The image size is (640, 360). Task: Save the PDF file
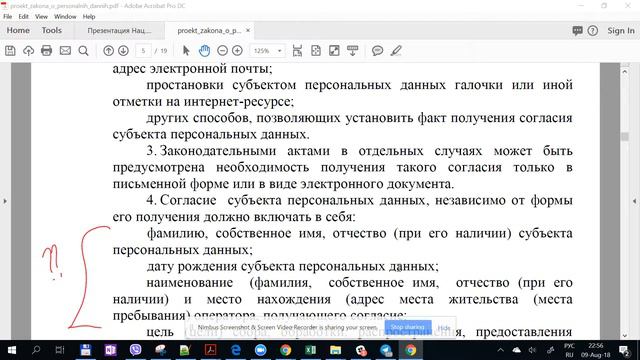[10, 51]
